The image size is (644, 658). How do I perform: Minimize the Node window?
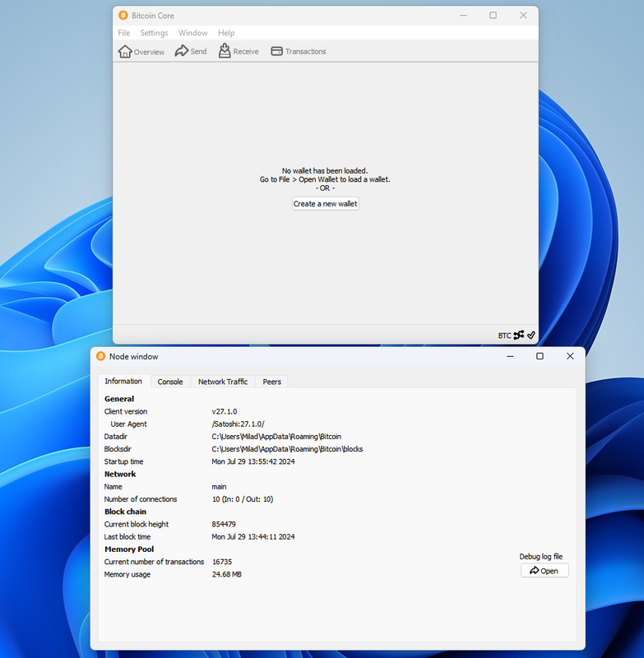(x=510, y=356)
